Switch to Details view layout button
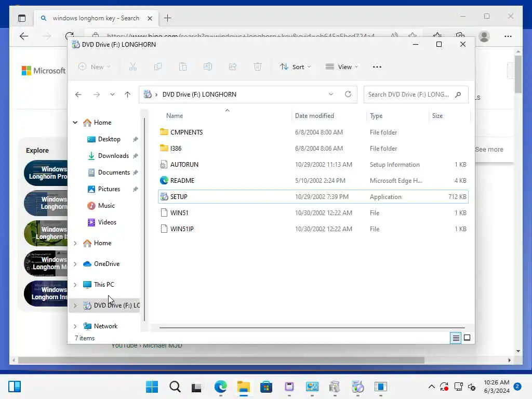532x399 pixels. pos(456,338)
